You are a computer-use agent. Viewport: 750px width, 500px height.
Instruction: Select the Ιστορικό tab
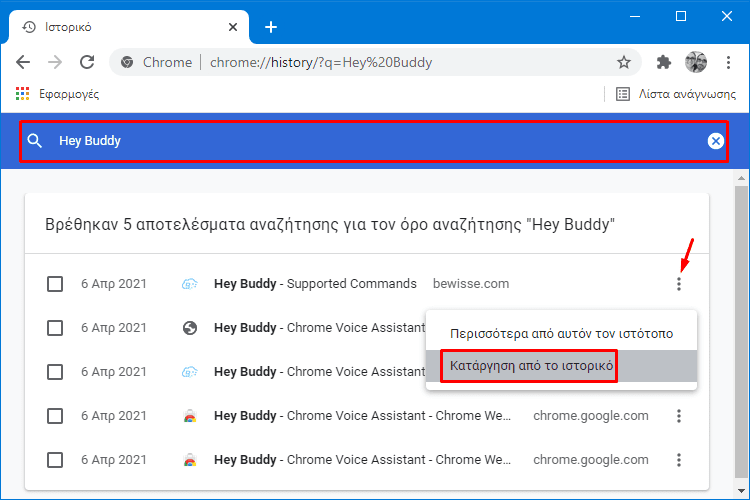click(129, 27)
